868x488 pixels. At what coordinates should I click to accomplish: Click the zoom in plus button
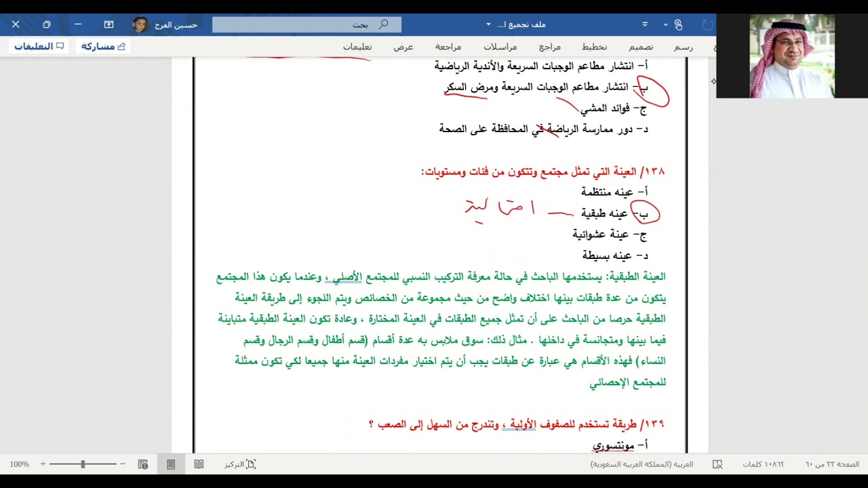tap(43, 464)
